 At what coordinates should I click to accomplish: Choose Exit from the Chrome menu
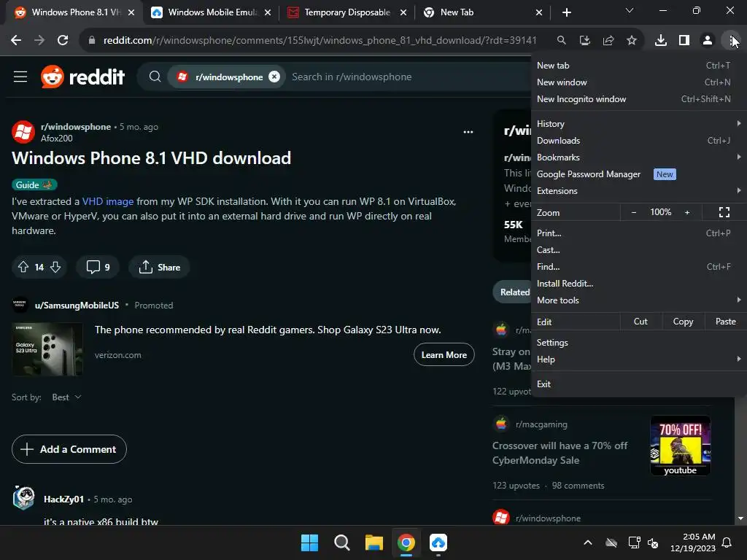(638, 384)
